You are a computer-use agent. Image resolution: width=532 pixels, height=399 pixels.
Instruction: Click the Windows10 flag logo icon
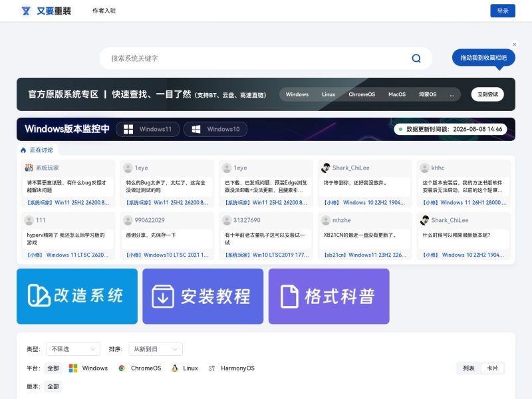click(196, 129)
